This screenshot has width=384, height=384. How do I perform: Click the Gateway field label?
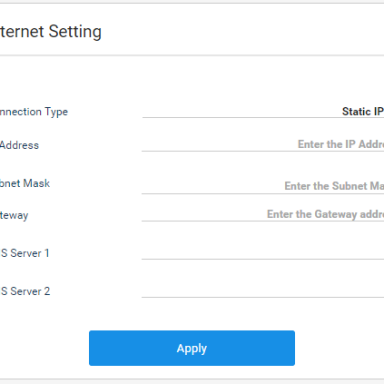(x=14, y=215)
